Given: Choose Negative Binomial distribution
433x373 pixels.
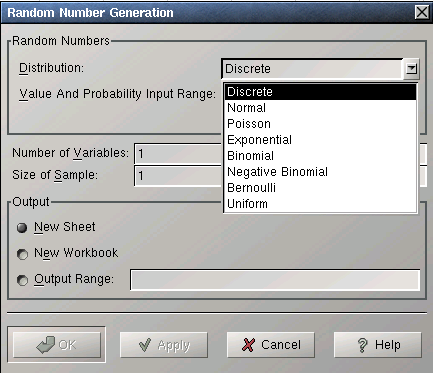Looking at the screenshot, I should 320,172.
